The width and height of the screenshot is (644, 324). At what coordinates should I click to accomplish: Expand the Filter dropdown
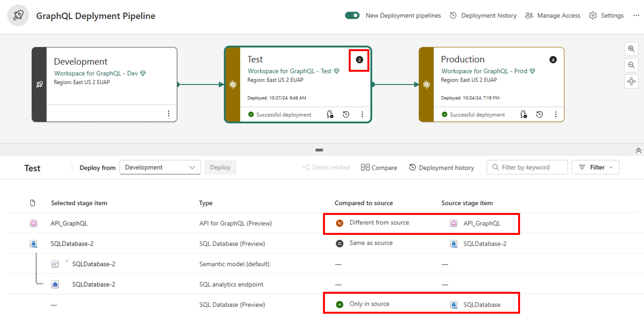595,167
